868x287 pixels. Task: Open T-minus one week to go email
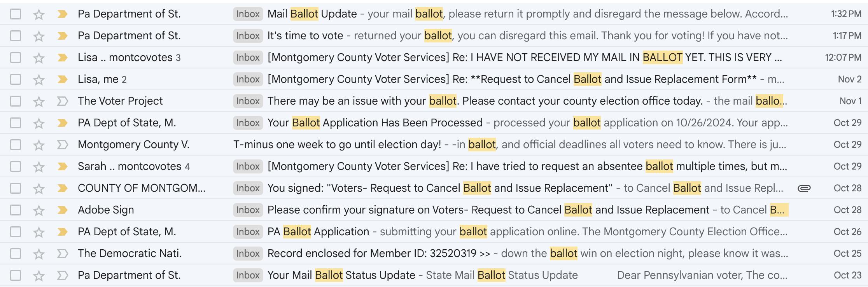click(x=434, y=145)
